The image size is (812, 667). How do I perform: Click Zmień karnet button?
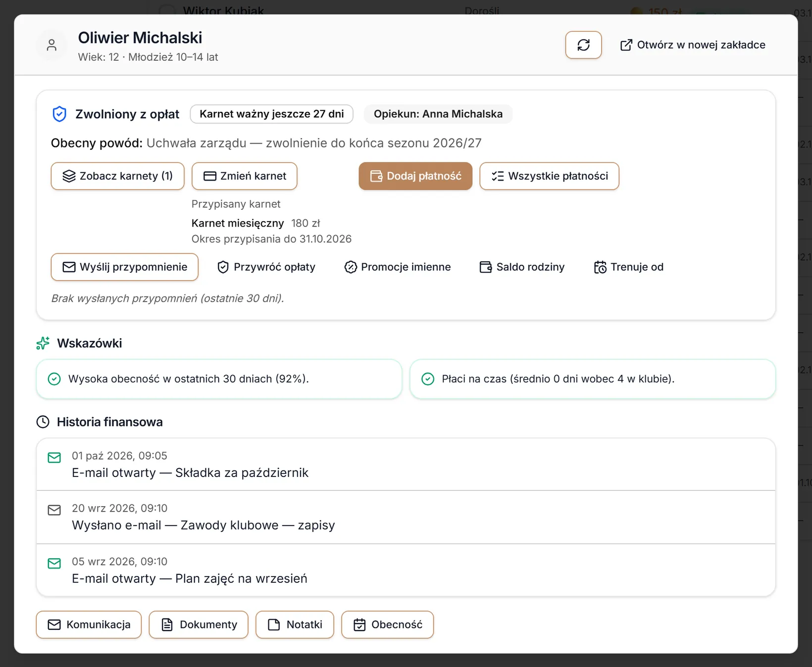click(x=245, y=176)
